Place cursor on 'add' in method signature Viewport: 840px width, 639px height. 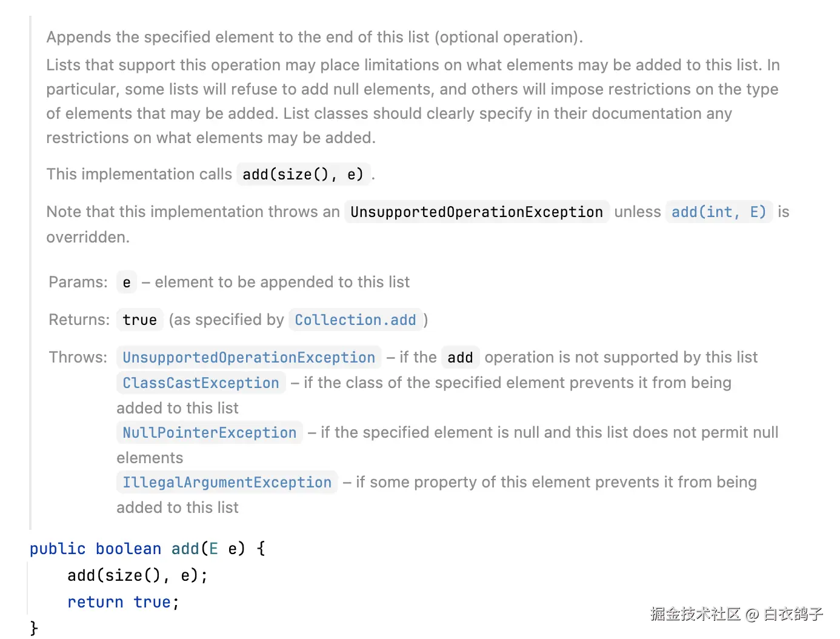coord(185,549)
